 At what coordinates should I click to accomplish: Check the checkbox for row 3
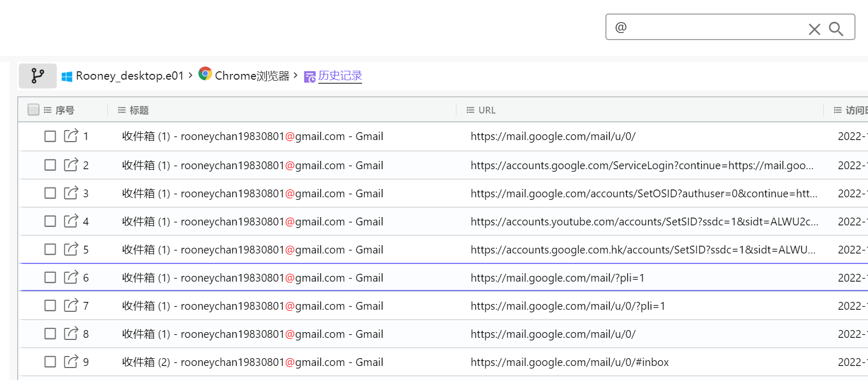tap(50, 193)
